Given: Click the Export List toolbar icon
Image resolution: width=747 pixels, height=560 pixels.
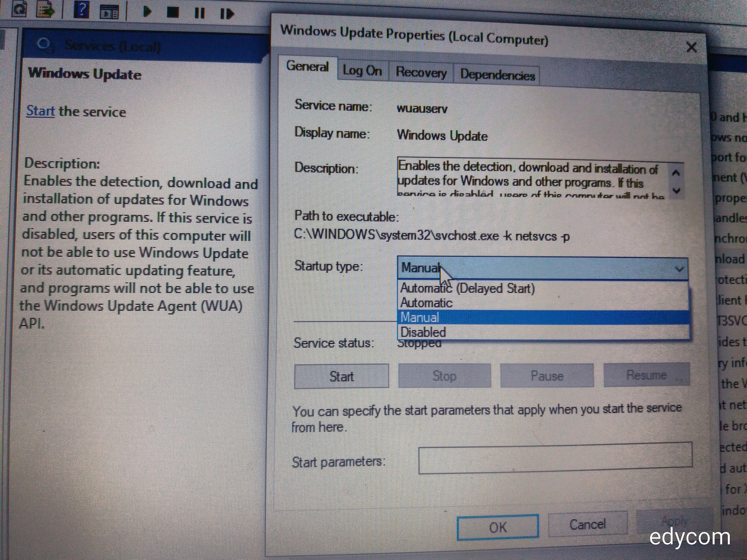Looking at the screenshot, I should click(x=45, y=10).
